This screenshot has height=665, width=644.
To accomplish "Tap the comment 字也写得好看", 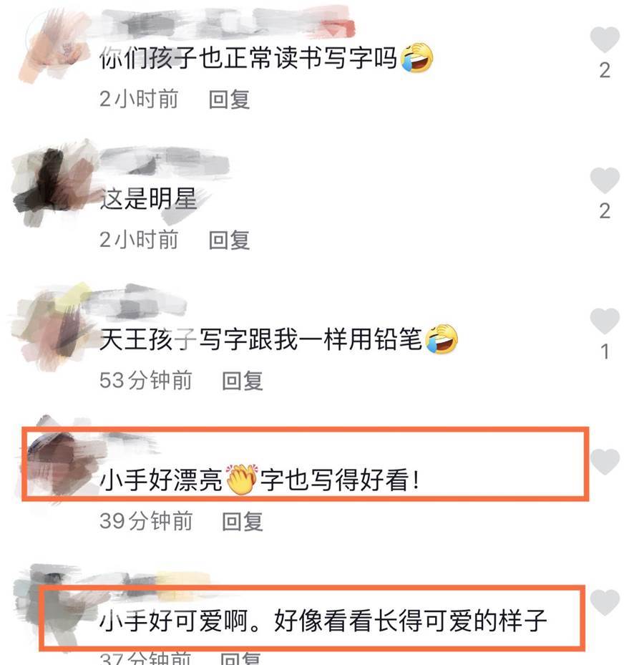I will (340, 480).
